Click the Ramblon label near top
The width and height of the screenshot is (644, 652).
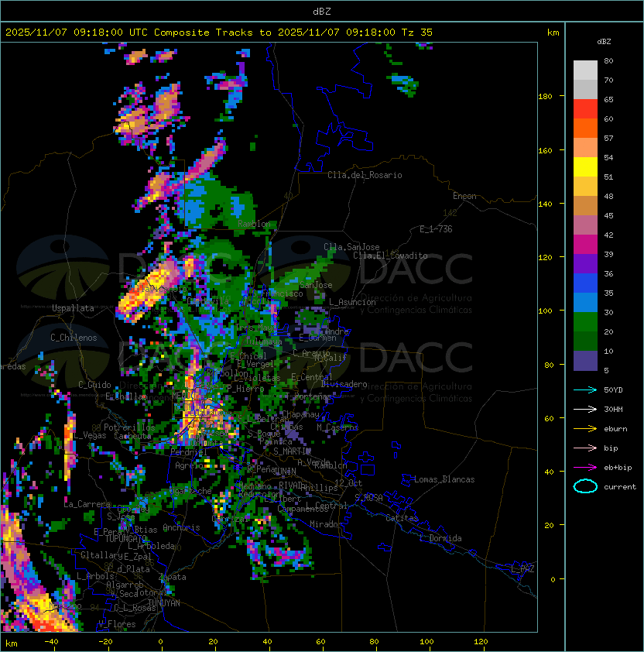pos(254,224)
